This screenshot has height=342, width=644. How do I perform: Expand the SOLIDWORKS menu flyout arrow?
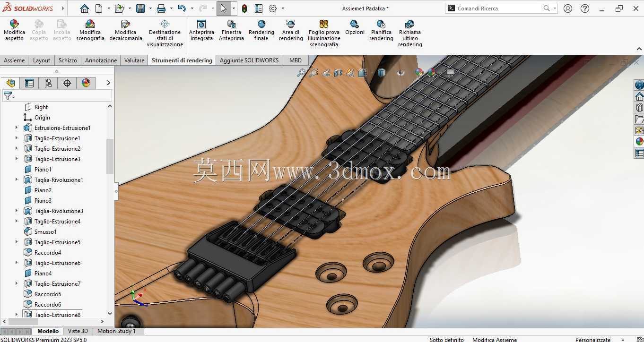63,9
